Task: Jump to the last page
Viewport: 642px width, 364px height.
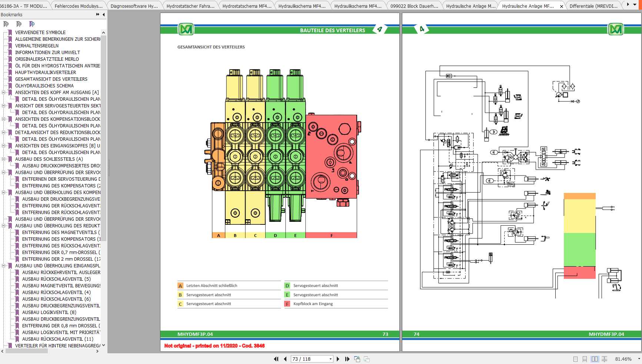Action: 347,359
